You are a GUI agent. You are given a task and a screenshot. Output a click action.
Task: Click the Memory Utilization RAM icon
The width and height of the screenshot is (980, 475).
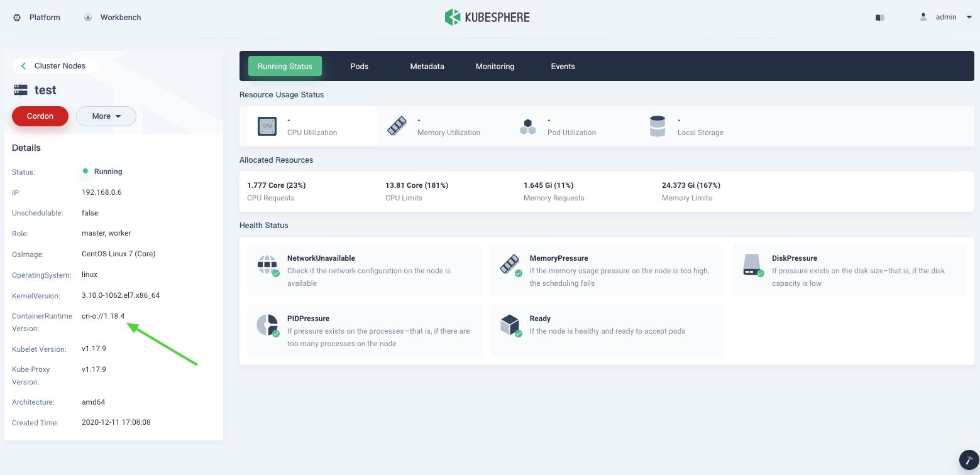point(397,126)
